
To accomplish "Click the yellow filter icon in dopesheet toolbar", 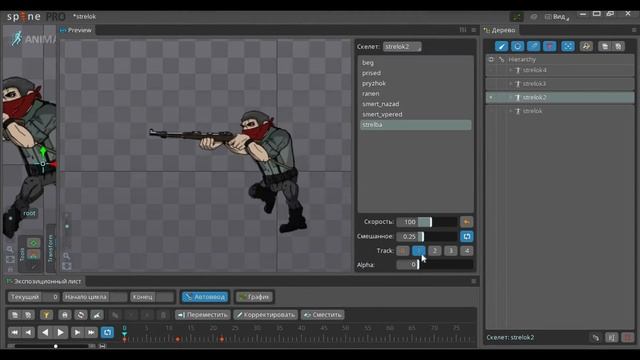I will pos(46,315).
